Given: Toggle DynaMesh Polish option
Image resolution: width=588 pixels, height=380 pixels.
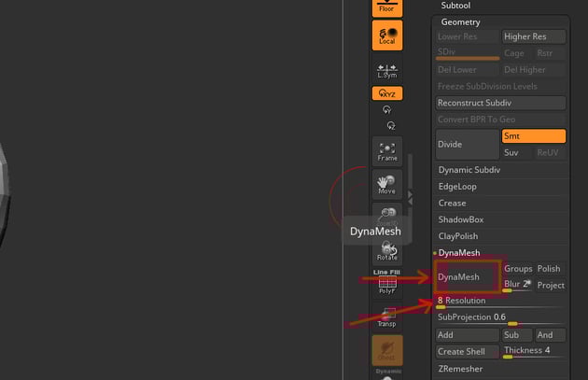Looking at the screenshot, I should tap(551, 269).
